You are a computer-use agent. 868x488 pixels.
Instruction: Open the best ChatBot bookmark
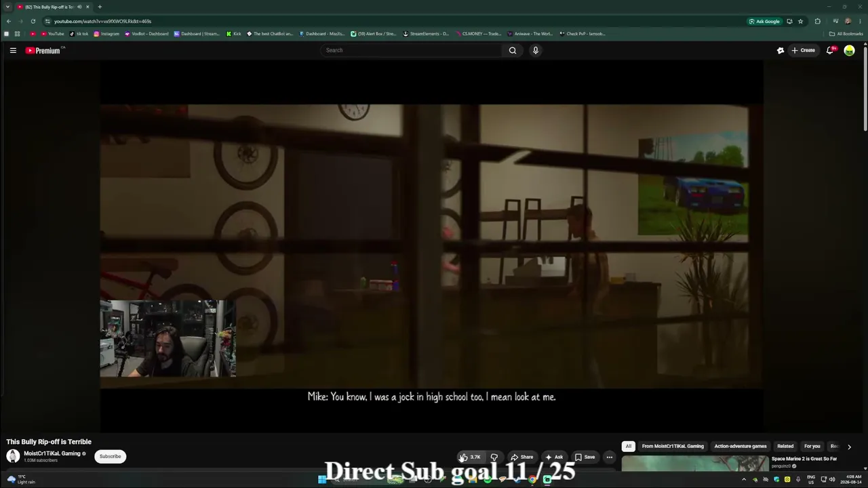(x=271, y=33)
